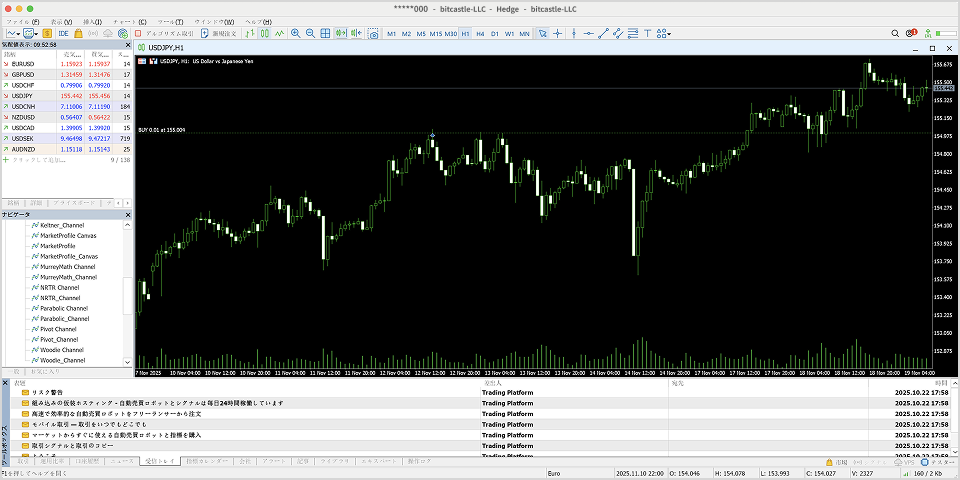The width and height of the screenshot is (960, 480).
Task: Click the notification icon with red badge
Action: (x=911, y=33)
